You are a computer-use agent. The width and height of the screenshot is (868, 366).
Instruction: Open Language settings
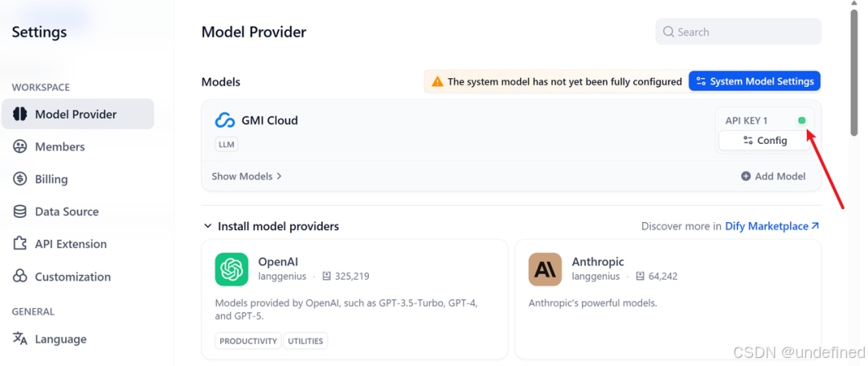(x=60, y=339)
